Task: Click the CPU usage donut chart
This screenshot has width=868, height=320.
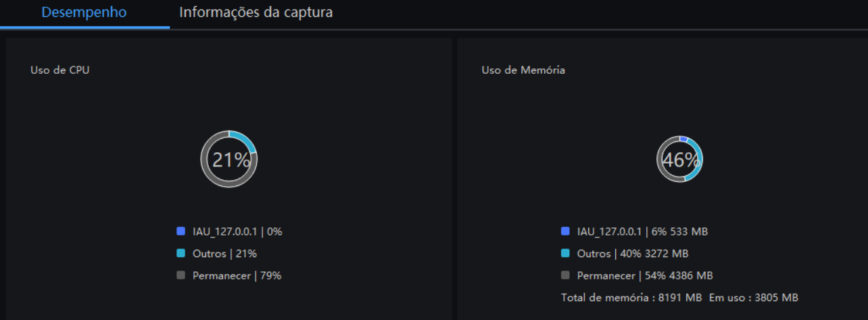Action: tap(229, 160)
